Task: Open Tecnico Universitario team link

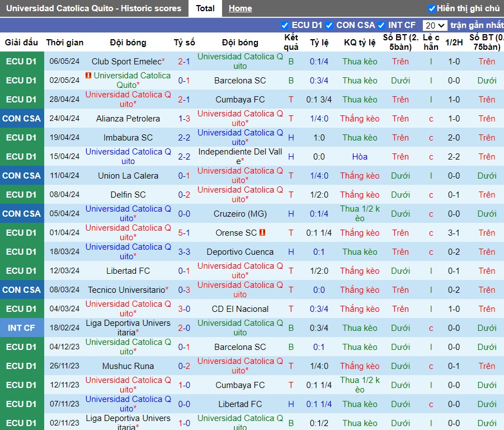Action: coord(126,290)
